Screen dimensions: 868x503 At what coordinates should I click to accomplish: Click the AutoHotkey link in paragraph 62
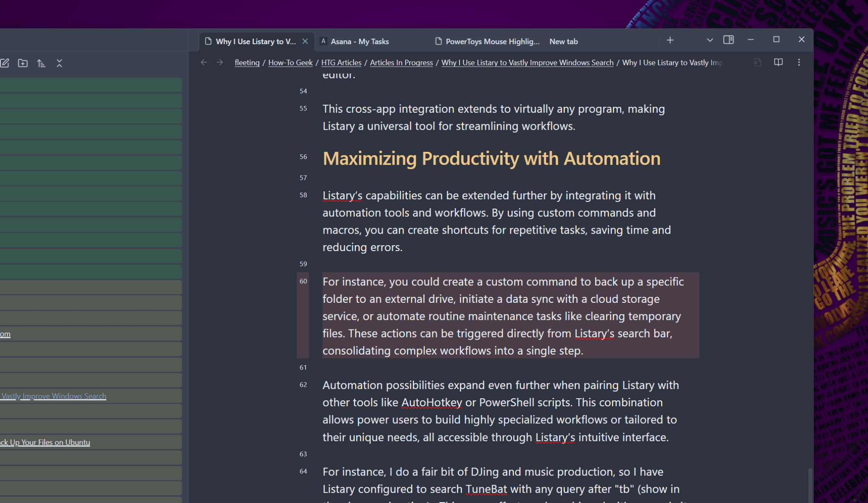[x=431, y=402]
